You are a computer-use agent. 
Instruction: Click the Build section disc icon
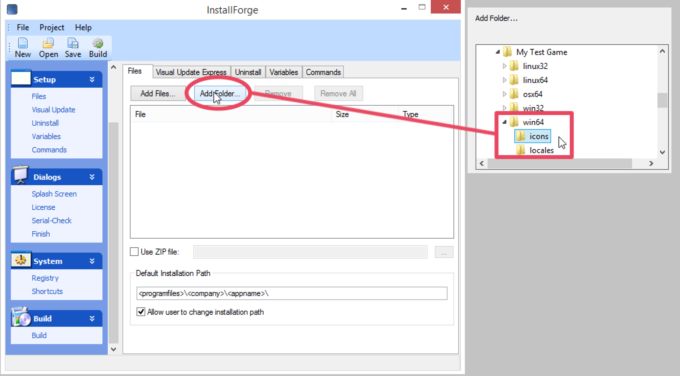[x=20, y=317]
